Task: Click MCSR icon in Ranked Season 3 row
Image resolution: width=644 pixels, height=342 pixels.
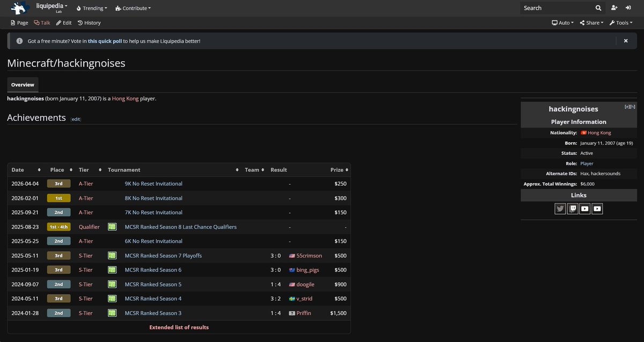Action: click(x=112, y=313)
